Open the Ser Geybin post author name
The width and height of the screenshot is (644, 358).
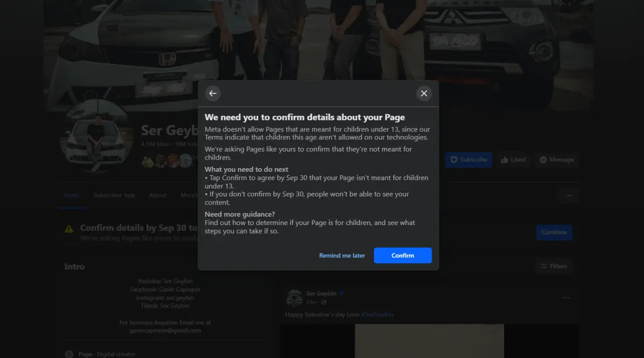321,294
